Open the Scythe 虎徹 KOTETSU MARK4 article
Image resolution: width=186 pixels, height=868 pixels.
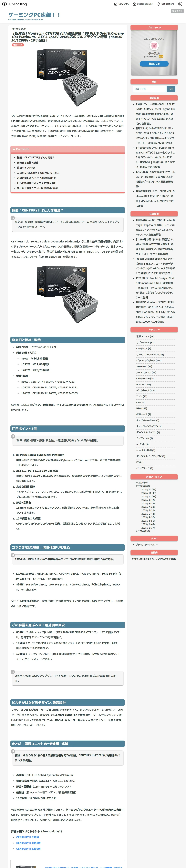coord(155,247)
